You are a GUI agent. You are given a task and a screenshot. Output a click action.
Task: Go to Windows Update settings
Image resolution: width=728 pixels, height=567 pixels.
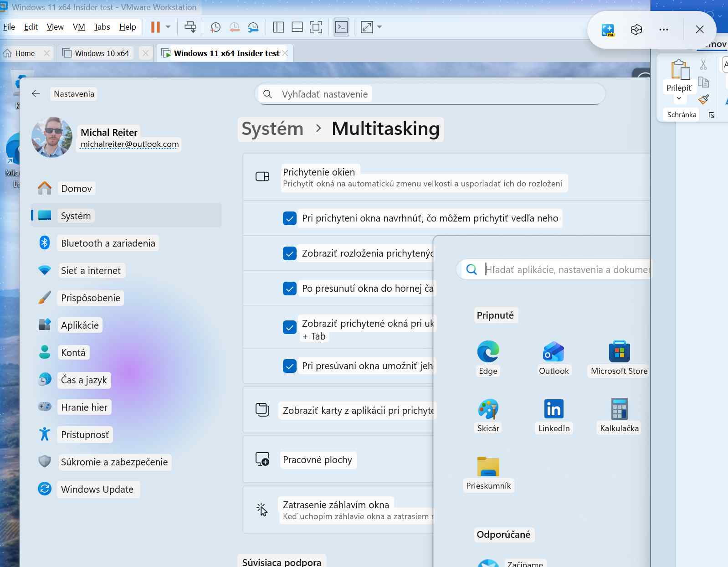click(97, 490)
